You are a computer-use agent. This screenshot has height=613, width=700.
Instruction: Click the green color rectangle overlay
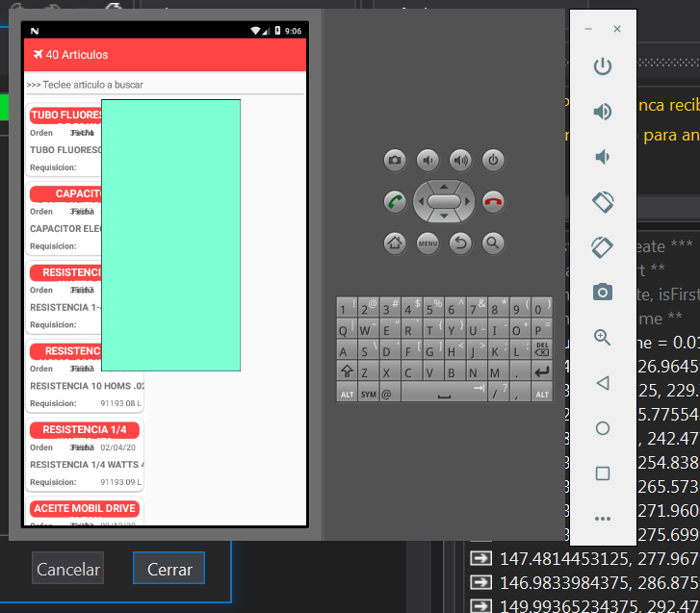tap(171, 235)
